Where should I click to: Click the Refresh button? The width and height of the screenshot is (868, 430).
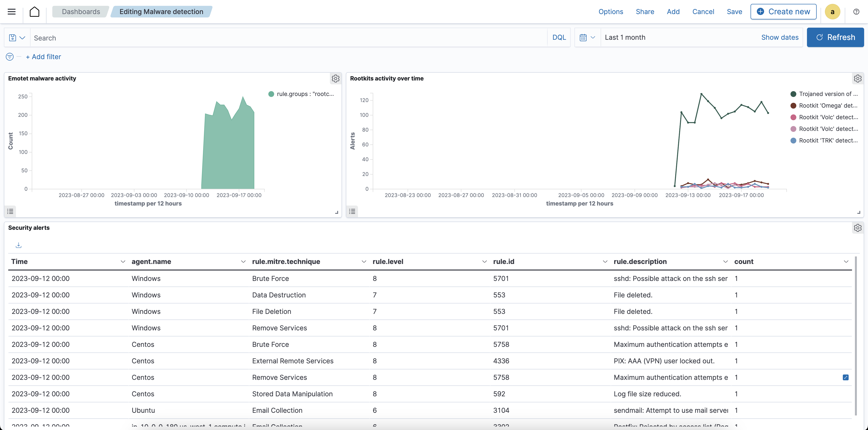click(x=835, y=37)
